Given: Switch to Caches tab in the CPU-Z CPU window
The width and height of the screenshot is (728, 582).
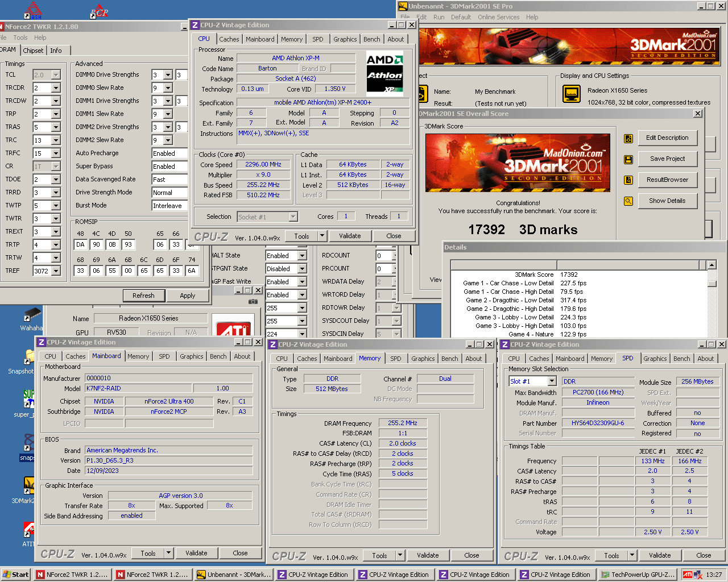Looking at the screenshot, I should click(229, 39).
